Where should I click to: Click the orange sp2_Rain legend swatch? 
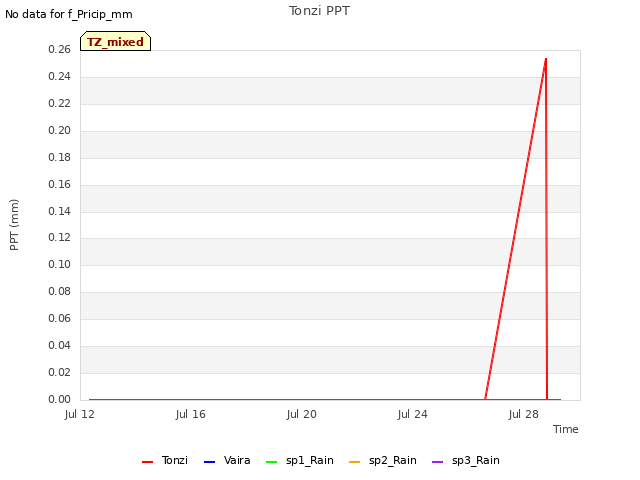click(x=355, y=462)
